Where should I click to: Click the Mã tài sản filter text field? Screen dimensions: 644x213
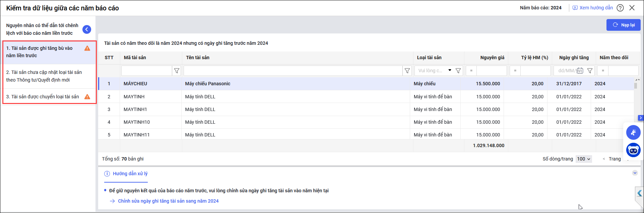coord(147,71)
